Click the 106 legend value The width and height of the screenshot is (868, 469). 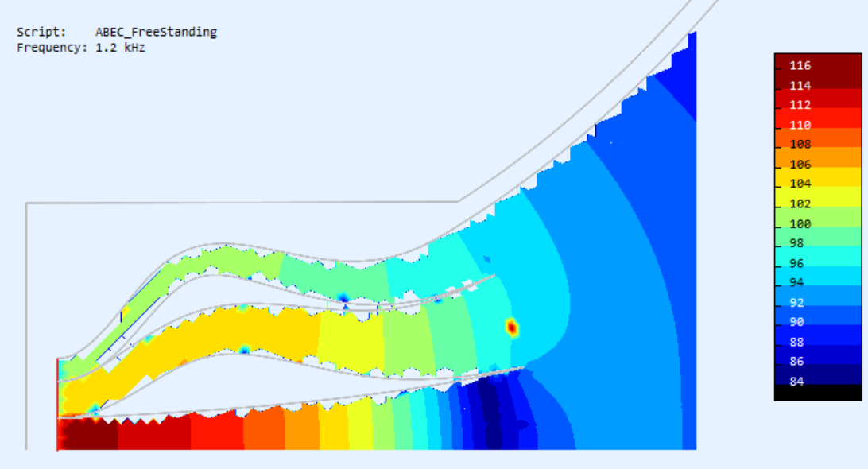pyautogui.click(x=800, y=164)
